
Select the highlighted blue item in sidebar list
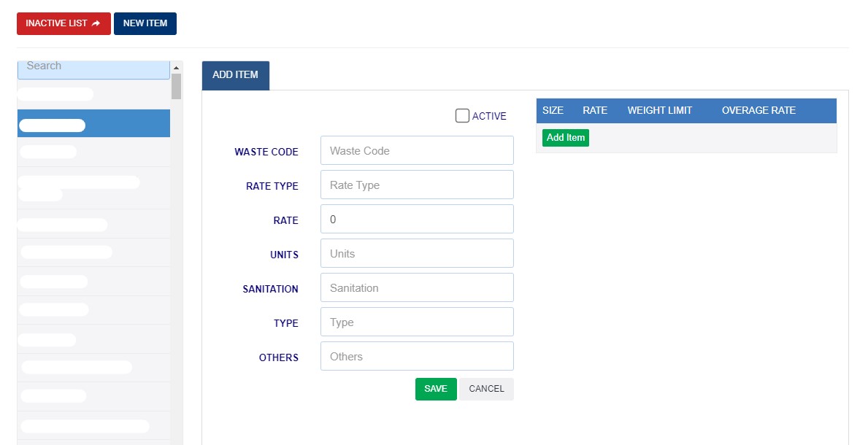pos(93,124)
